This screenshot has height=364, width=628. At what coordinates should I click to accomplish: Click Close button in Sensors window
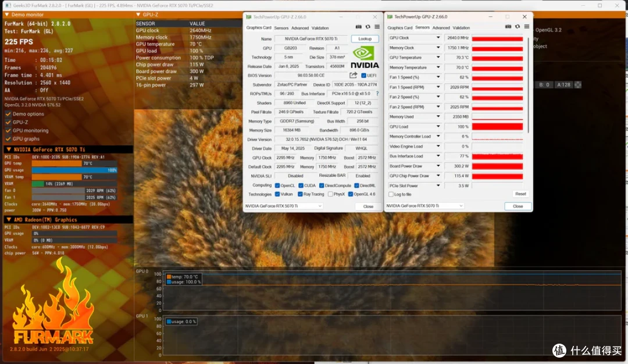pyautogui.click(x=518, y=206)
